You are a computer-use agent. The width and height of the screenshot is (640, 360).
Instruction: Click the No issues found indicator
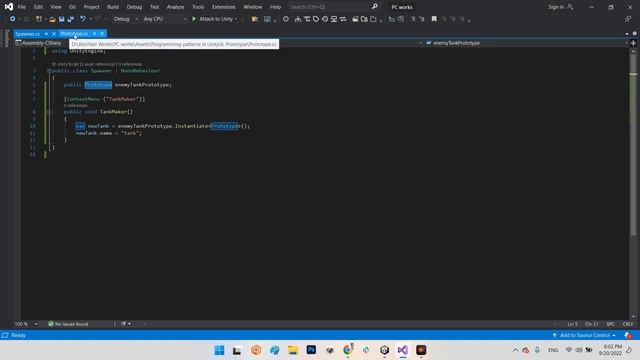click(x=68, y=324)
